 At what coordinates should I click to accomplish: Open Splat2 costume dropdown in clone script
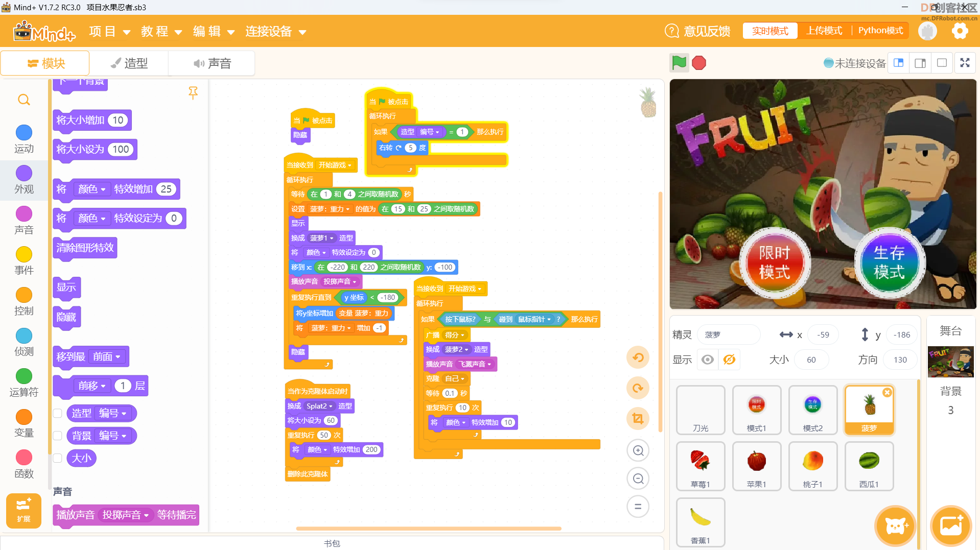pyautogui.click(x=319, y=406)
